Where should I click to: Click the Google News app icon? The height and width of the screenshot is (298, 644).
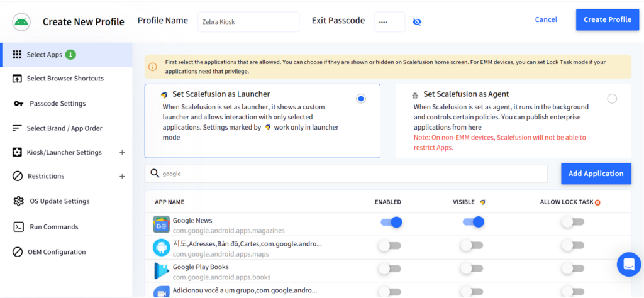click(162, 224)
